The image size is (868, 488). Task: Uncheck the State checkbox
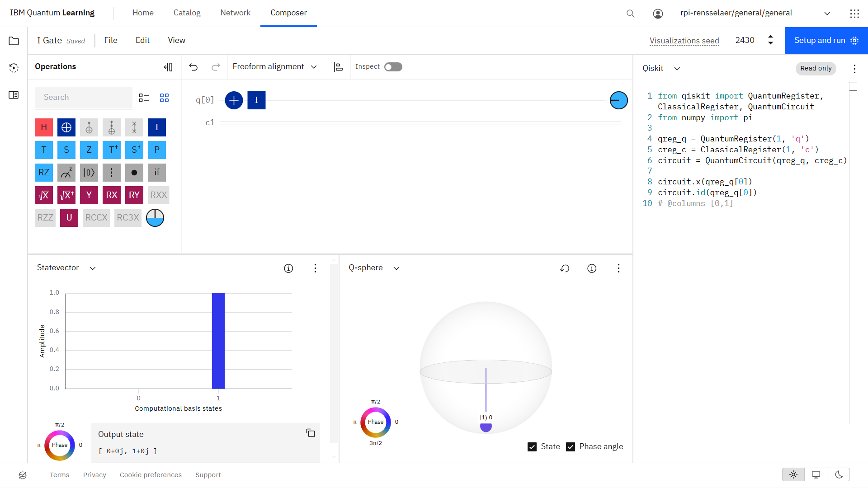coord(532,447)
